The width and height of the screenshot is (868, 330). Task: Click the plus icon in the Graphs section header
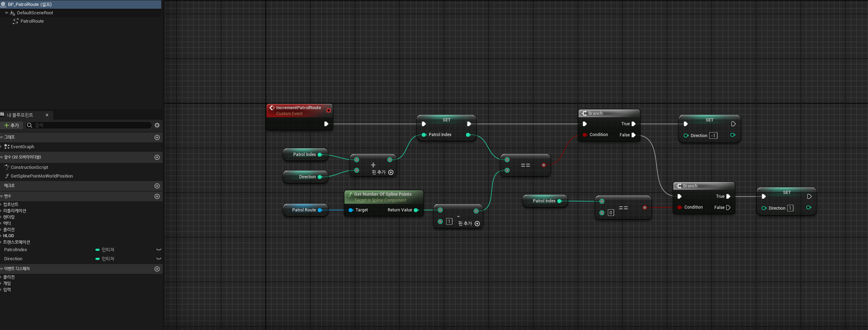(x=157, y=137)
